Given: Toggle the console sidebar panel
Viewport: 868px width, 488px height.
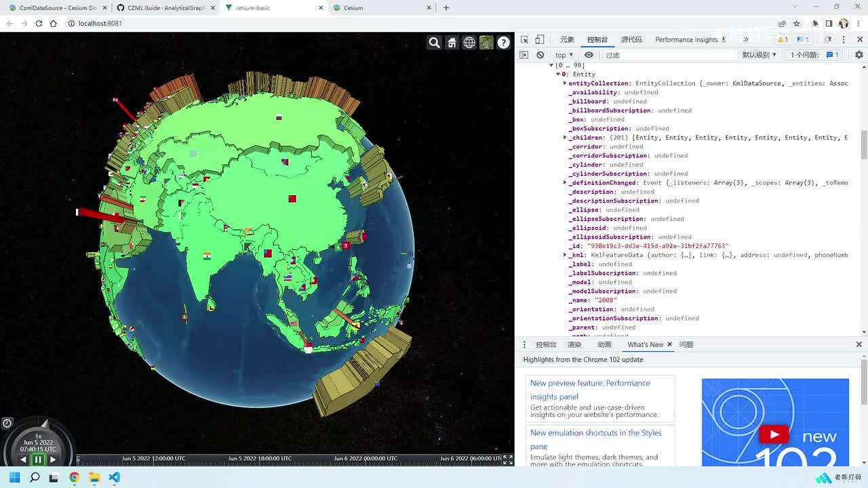Looking at the screenshot, I should (x=524, y=55).
